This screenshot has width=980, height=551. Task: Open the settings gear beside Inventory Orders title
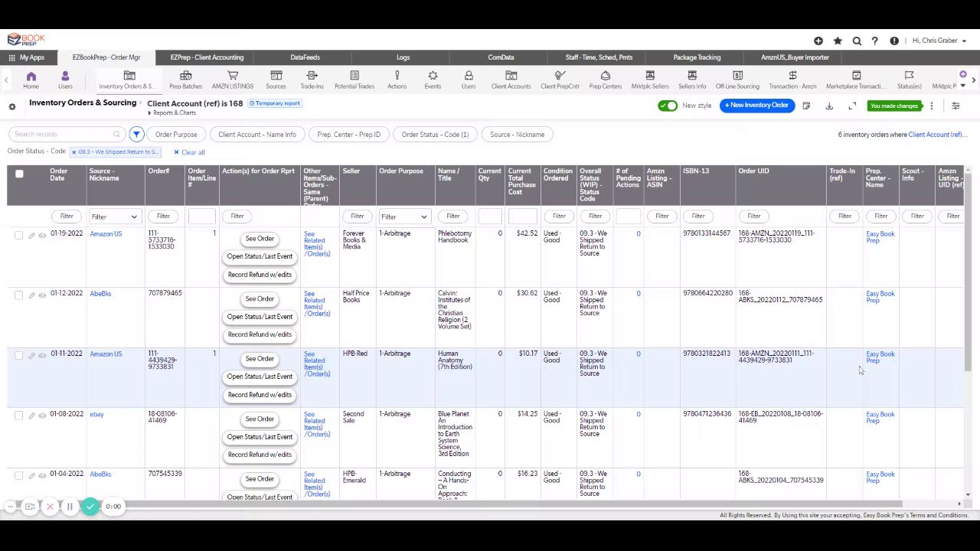coord(12,106)
